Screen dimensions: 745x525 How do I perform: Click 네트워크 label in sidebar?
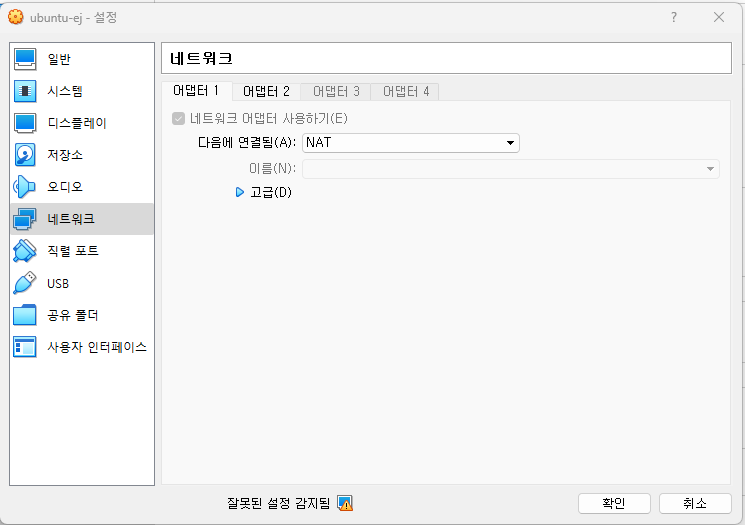coord(71,219)
